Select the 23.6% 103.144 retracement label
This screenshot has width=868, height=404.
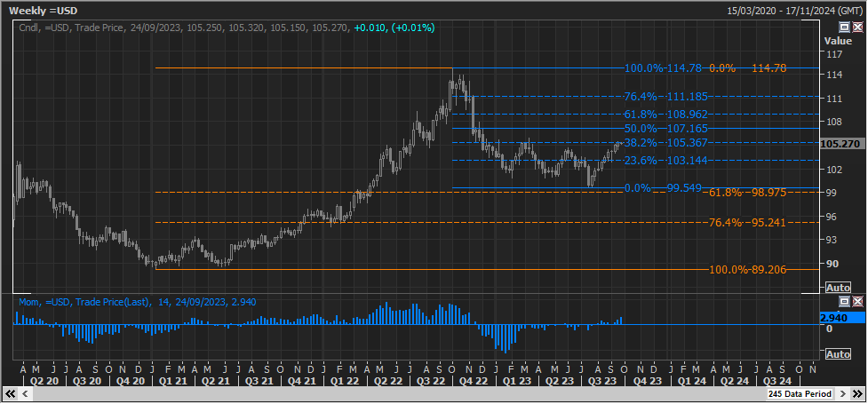click(666, 161)
